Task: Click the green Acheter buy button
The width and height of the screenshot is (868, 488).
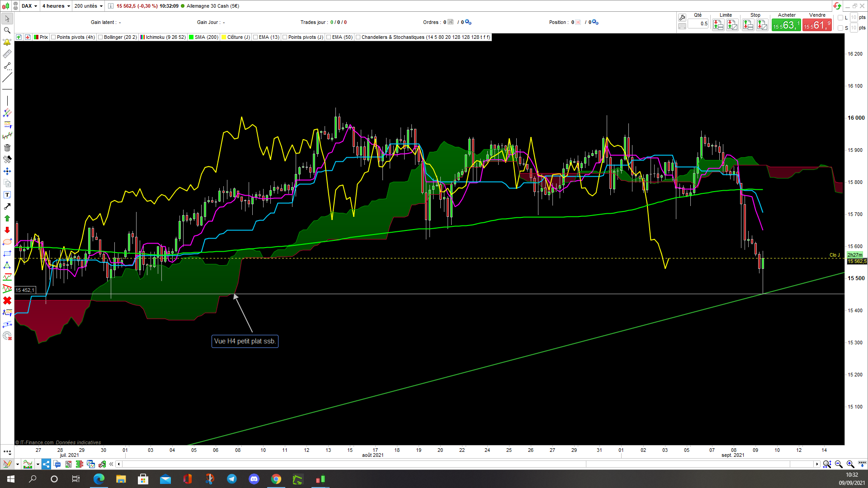Action: 786,25
